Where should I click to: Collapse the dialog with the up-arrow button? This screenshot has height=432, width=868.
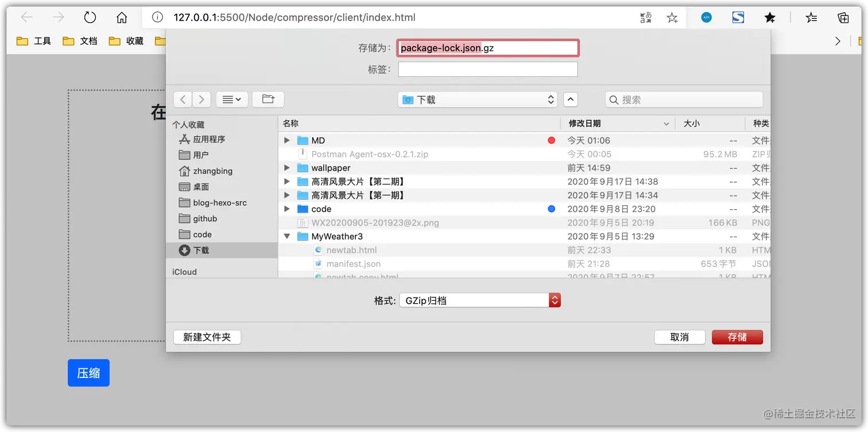pos(570,99)
